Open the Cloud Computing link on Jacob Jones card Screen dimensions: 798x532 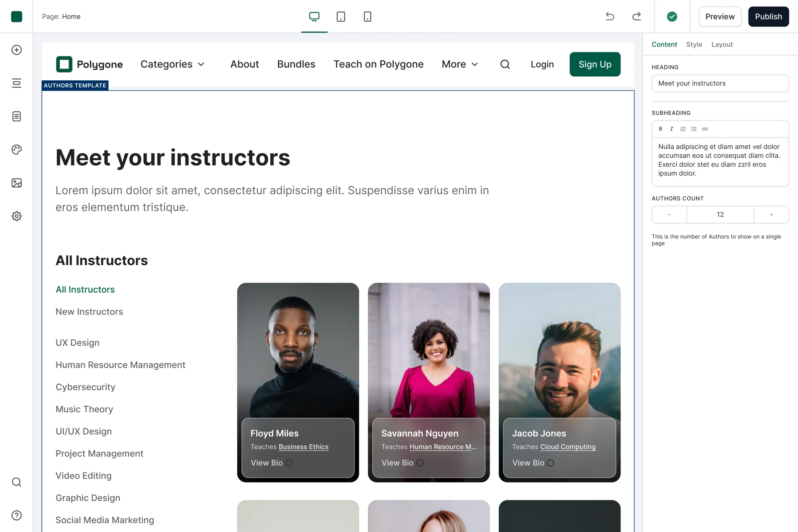coord(568,447)
